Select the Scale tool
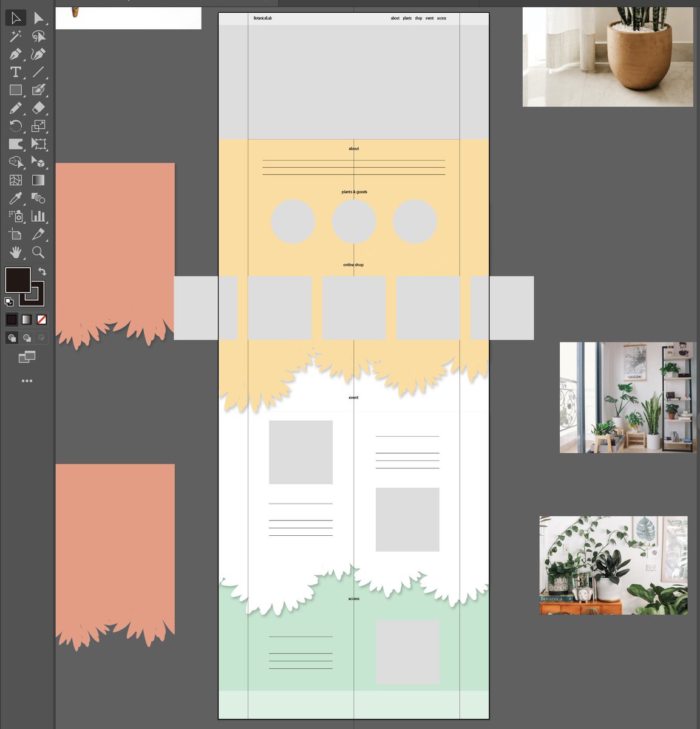Screen dimensions: 700x729 38,126
